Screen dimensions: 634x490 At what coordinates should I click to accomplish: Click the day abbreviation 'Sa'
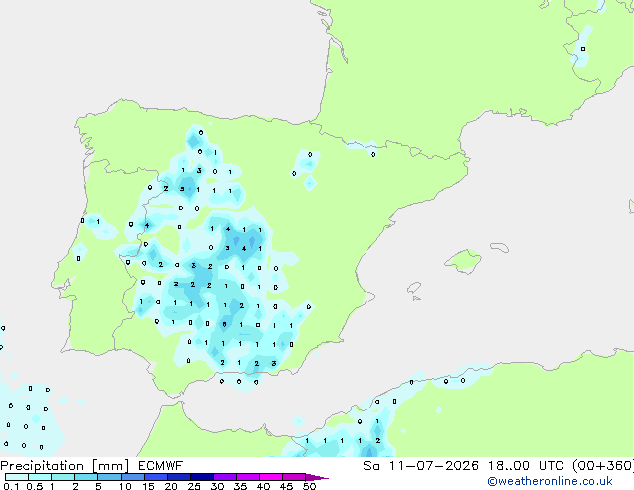click(371, 466)
